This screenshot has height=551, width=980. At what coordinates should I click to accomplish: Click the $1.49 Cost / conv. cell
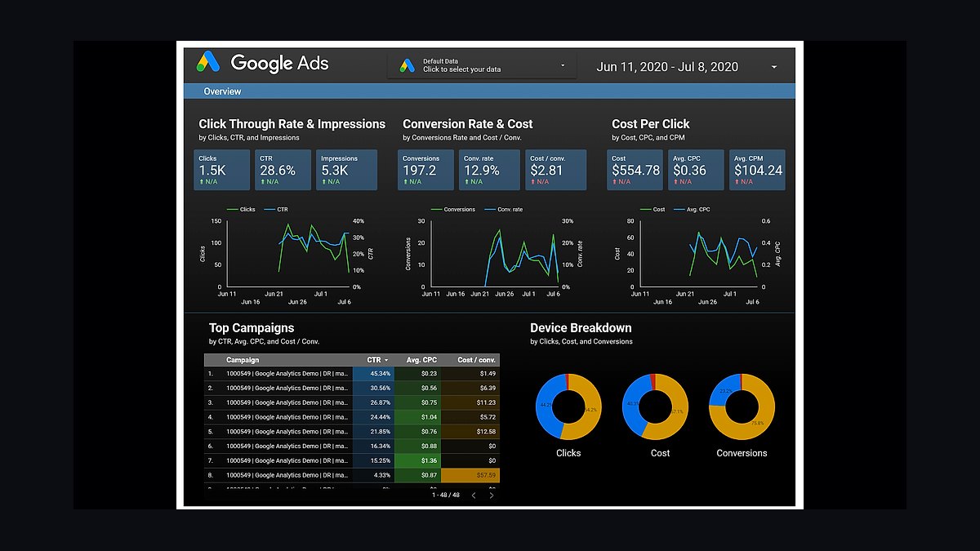470,374
